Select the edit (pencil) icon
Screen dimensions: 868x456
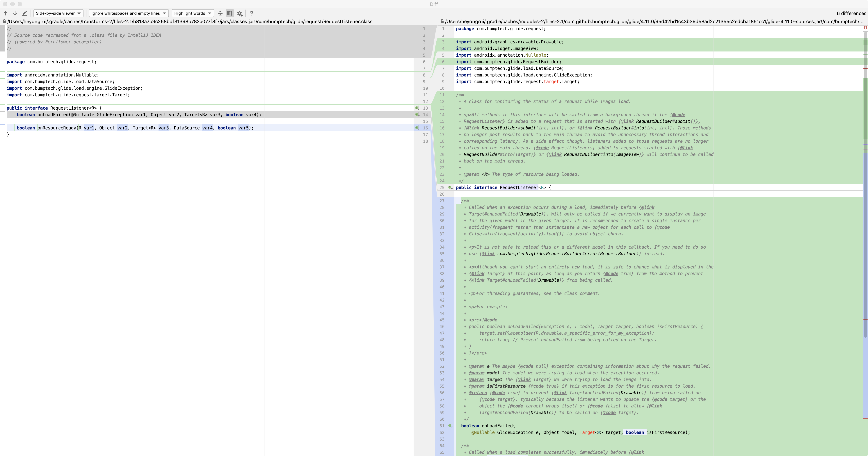25,13
